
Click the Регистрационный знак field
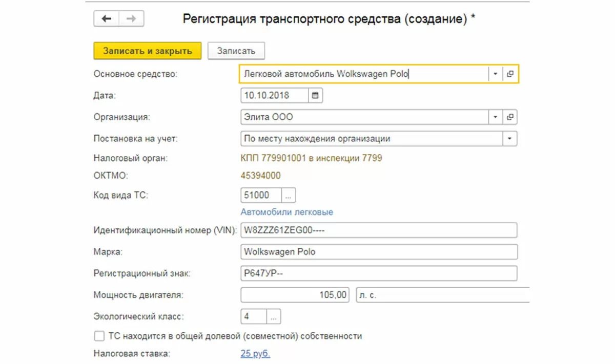[x=378, y=273]
